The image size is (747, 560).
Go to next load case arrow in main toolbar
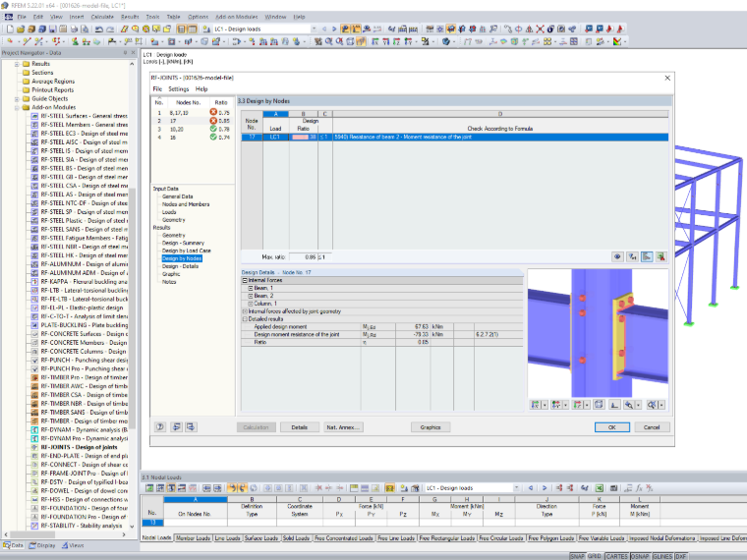[334, 29]
